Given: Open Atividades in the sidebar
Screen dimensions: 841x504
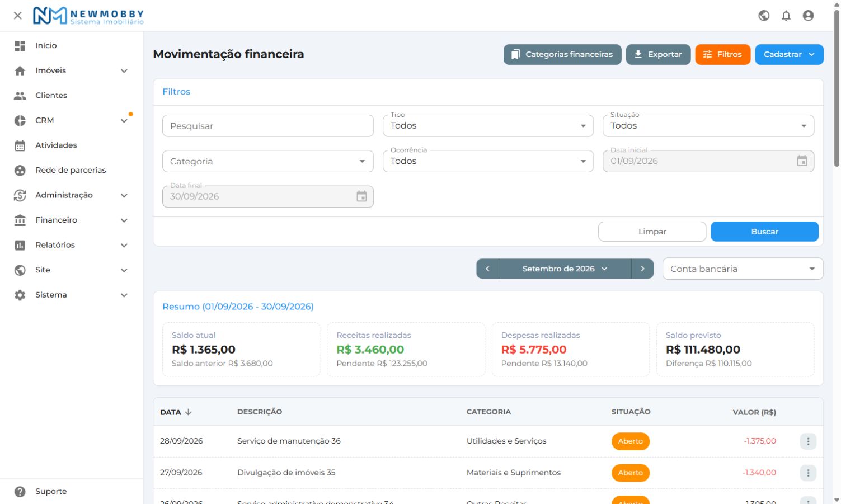Looking at the screenshot, I should point(72,145).
